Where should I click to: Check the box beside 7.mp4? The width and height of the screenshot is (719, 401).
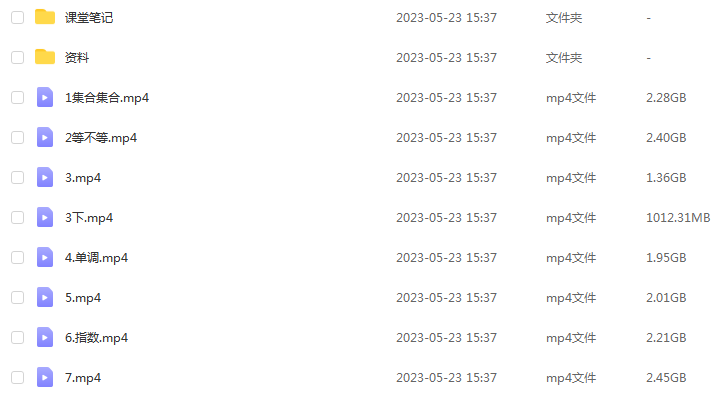[x=17, y=377]
